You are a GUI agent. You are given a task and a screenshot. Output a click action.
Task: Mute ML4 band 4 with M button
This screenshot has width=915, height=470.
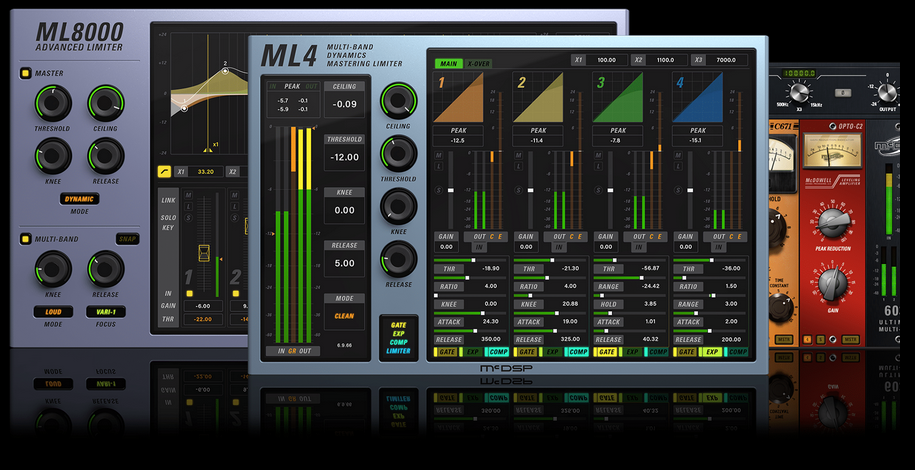[676, 155]
